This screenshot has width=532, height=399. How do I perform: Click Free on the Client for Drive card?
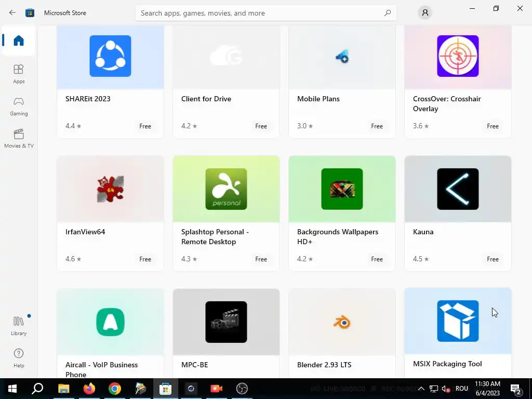click(x=261, y=126)
